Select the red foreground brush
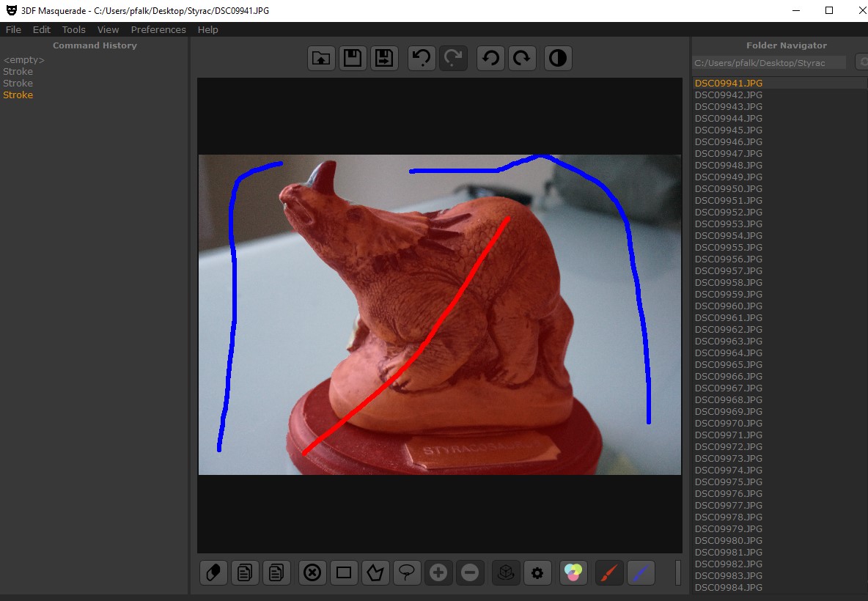Screen dimensions: 868x601 [x=609, y=572]
